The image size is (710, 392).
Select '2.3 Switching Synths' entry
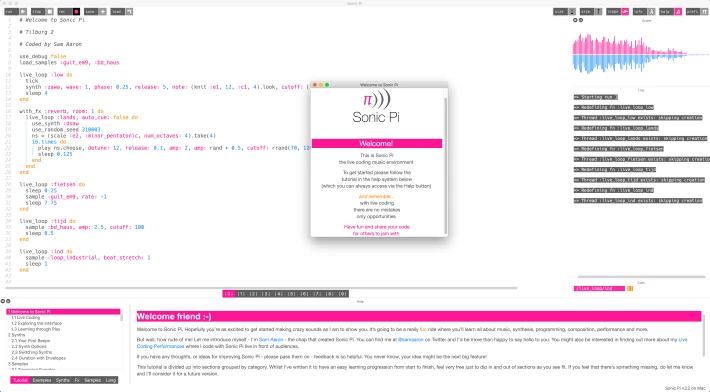point(63,352)
